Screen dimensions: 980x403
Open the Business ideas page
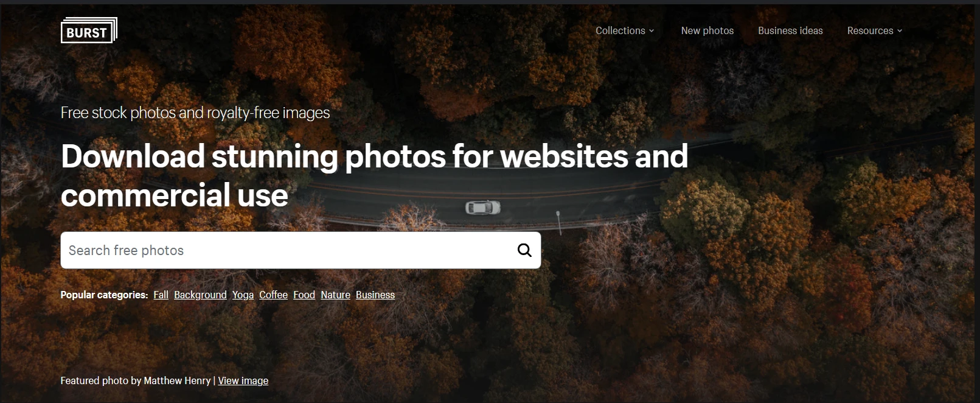point(790,30)
